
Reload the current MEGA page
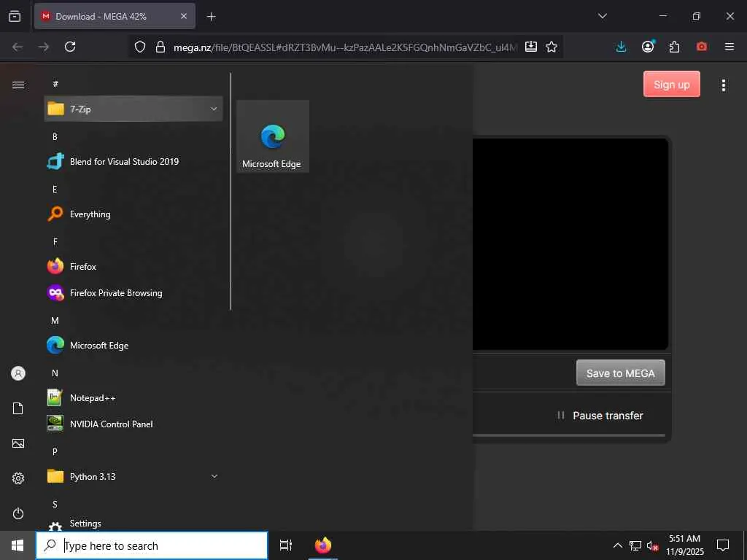70,47
